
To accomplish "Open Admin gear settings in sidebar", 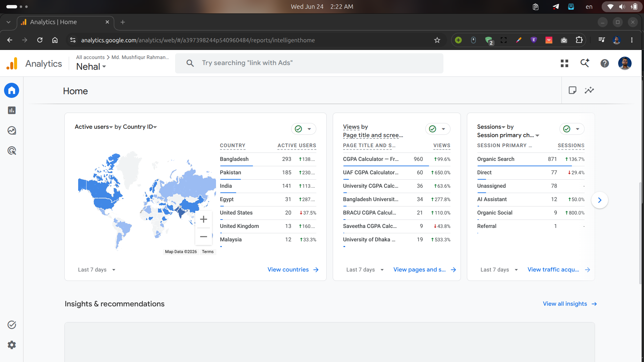I will [x=12, y=345].
